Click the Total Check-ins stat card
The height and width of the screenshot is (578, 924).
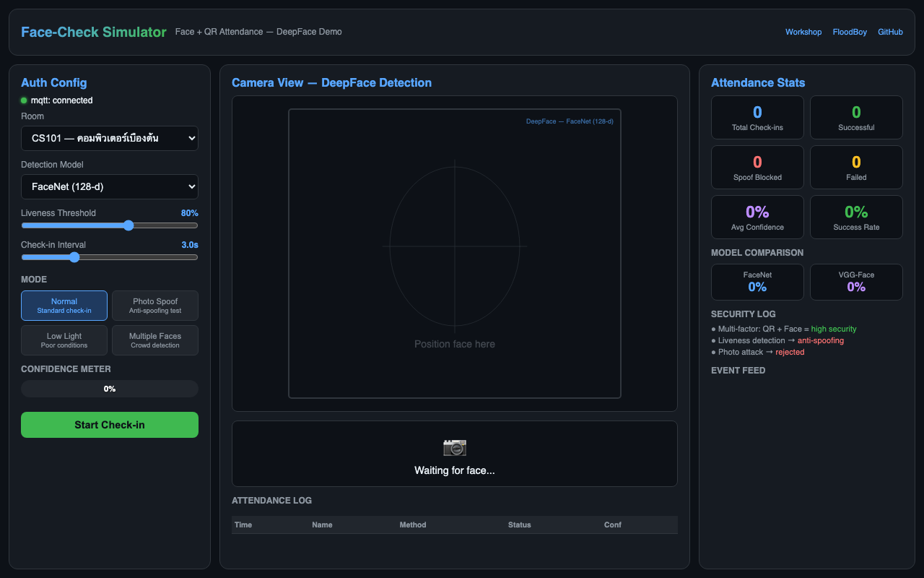coord(757,117)
